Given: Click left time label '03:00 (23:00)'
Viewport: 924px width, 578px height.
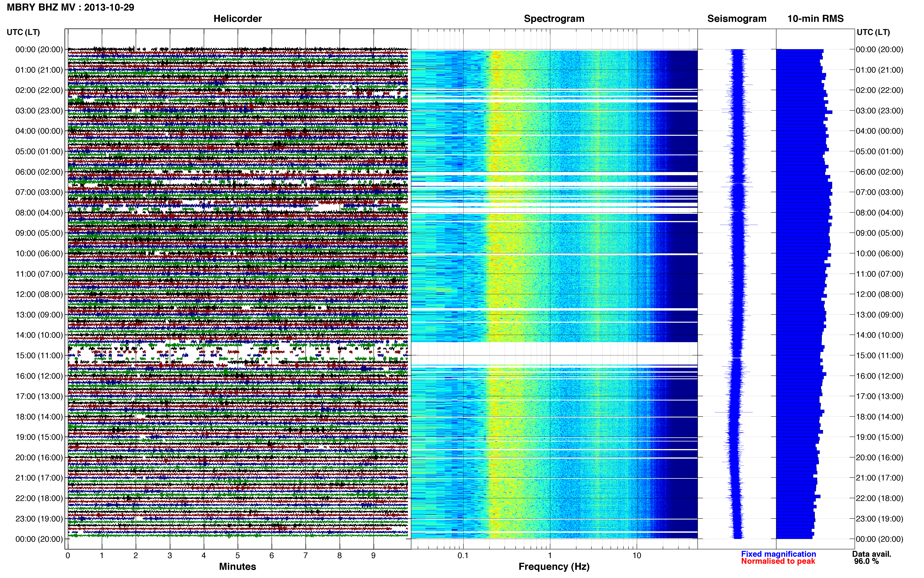Looking at the screenshot, I should point(39,110).
